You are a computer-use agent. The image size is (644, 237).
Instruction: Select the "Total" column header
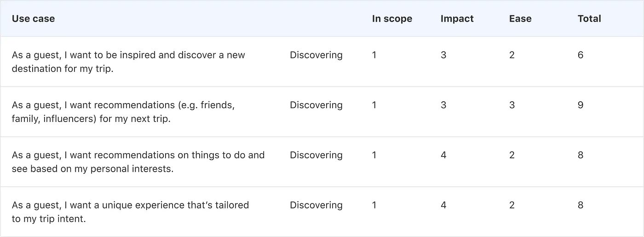(x=589, y=19)
